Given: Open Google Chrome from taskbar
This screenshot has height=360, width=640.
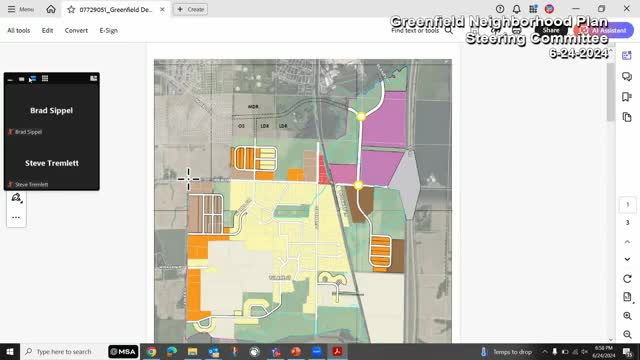Looking at the screenshot, I should (x=151, y=351).
